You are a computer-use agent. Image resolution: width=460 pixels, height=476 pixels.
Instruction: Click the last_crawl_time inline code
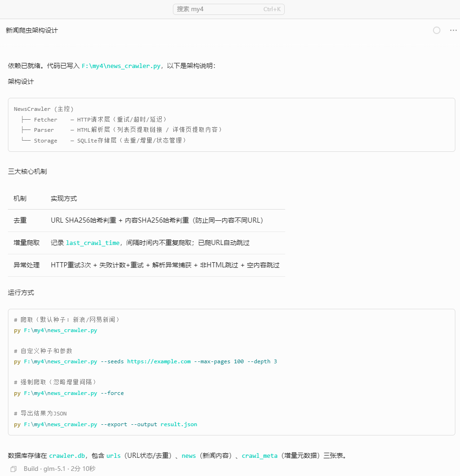point(93,243)
